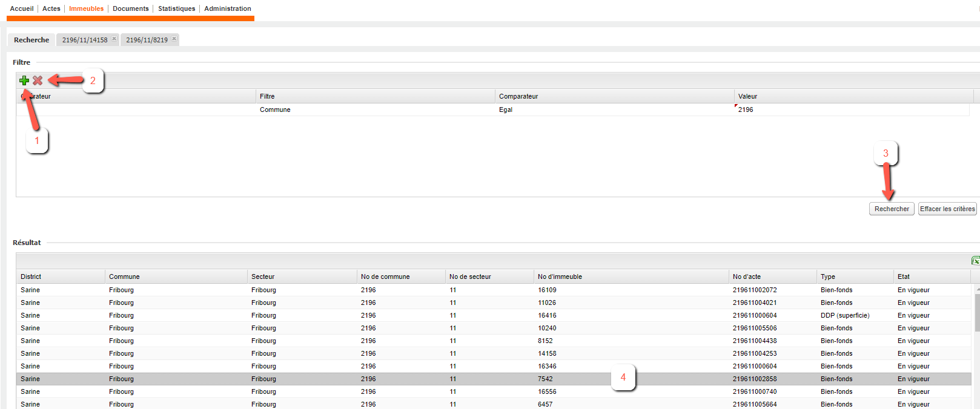This screenshot has width=980, height=409.
Task: Click the green plus add-filter icon
Action: pos(24,80)
